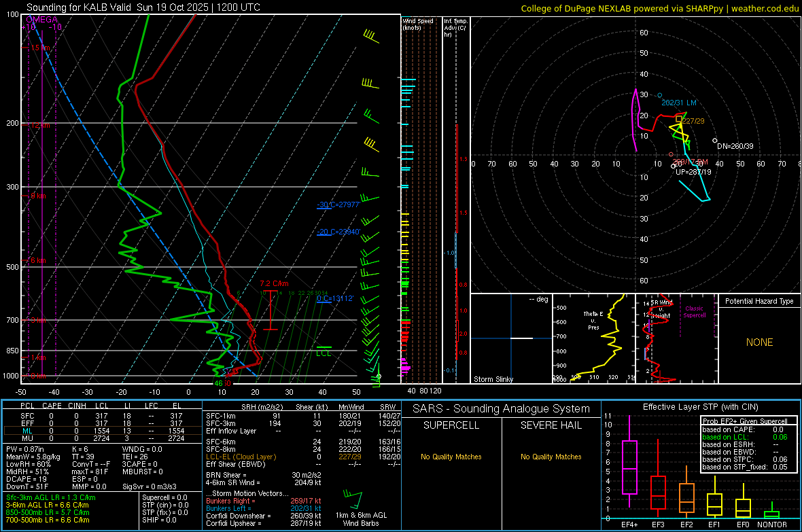Viewport: 802px width, 532px height.
Task: Click the 1km & 6km AGL wind barbs icon
Action: point(353,499)
